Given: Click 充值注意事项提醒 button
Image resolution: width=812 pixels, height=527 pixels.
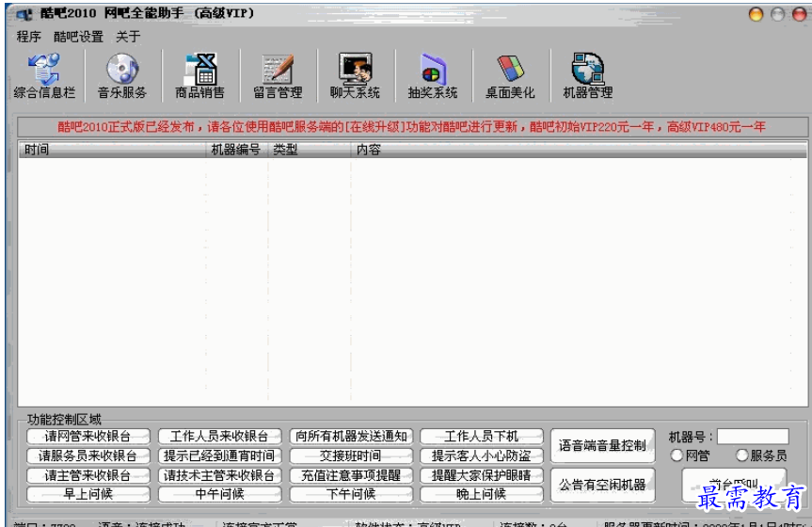Looking at the screenshot, I should pos(351,475).
